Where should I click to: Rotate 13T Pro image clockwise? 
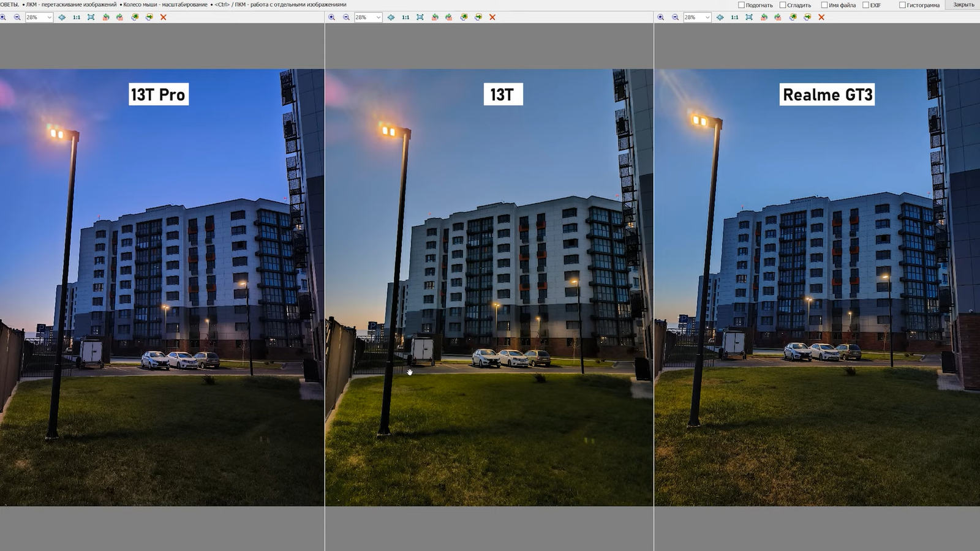119,17
